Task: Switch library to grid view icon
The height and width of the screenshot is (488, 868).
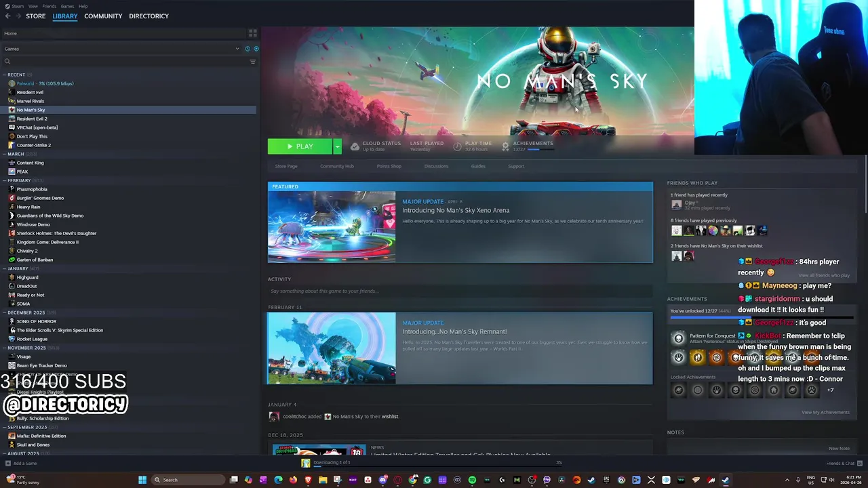Action: [253, 33]
